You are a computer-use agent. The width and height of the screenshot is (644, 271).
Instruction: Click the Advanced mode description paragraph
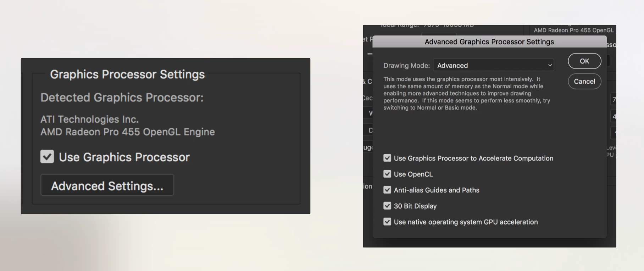[x=467, y=93]
